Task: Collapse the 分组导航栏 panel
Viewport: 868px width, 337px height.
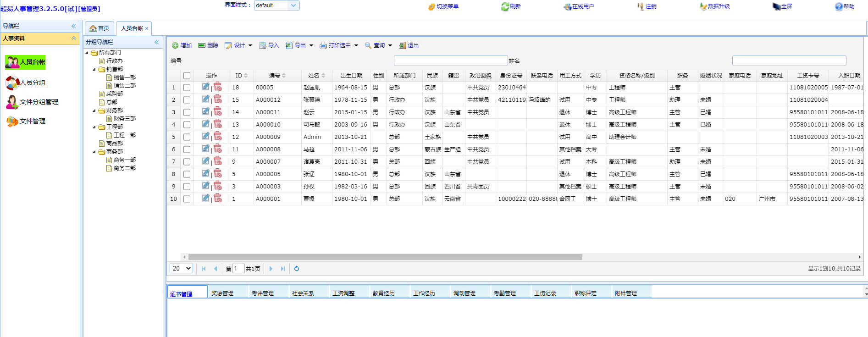Action: coord(156,42)
